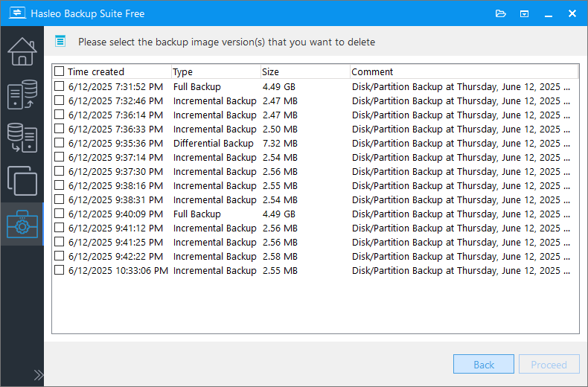Open the Backup section in sidebar

click(22, 94)
